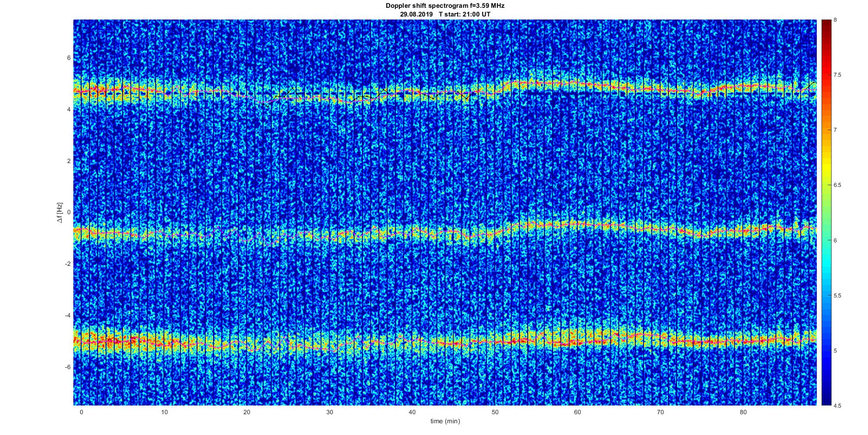This screenshot has height=435, width=868.
Task: Click the colorbar tick label '8'
Action: point(835,20)
